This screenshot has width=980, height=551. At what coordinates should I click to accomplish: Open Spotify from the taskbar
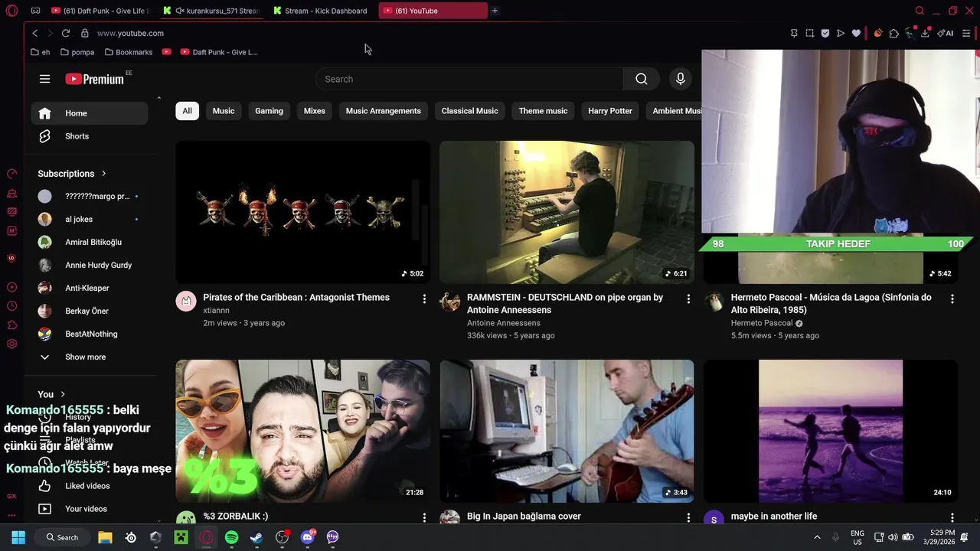[x=231, y=537]
